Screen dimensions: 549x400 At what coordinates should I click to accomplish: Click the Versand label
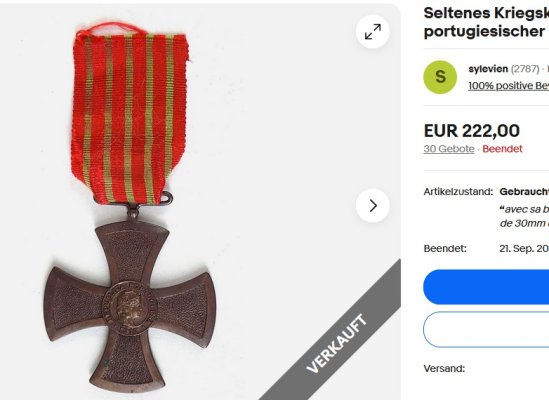pos(444,368)
